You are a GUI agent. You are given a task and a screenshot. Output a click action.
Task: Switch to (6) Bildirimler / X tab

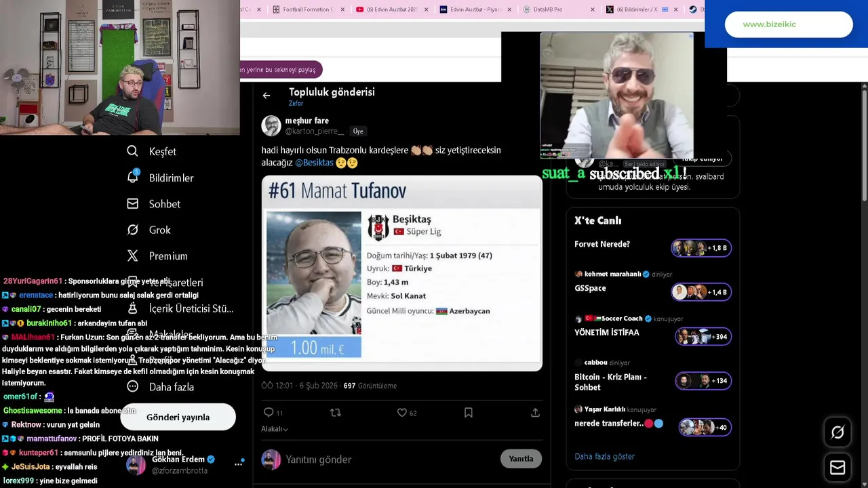tap(643, 9)
